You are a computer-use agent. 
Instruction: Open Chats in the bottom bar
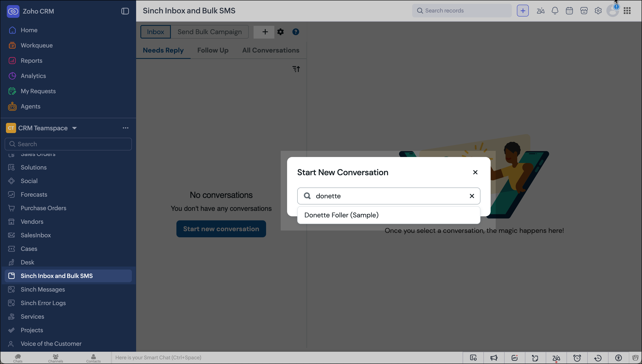coord(18,358)
